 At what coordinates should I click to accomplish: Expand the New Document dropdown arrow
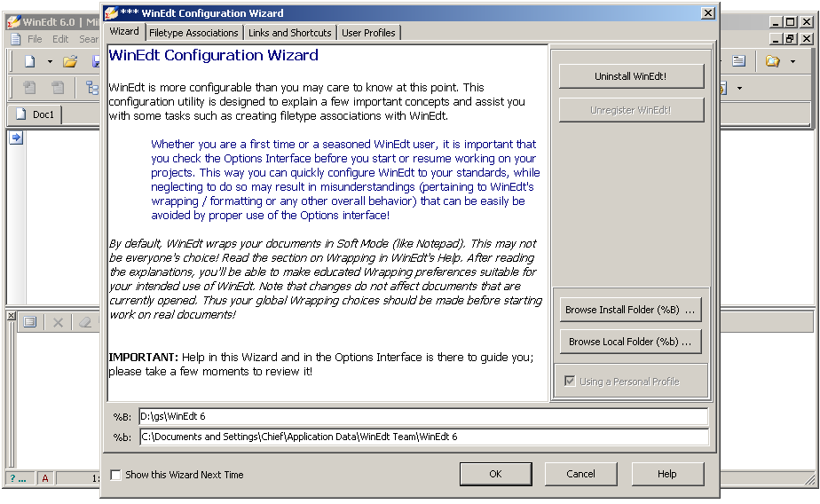click(x=50, y=62)
